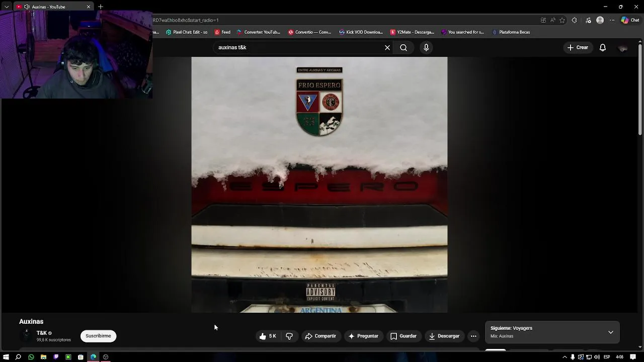Open the OBS icon in the taskbar
The image size is (644, 362).
click(x=106, y=357)
